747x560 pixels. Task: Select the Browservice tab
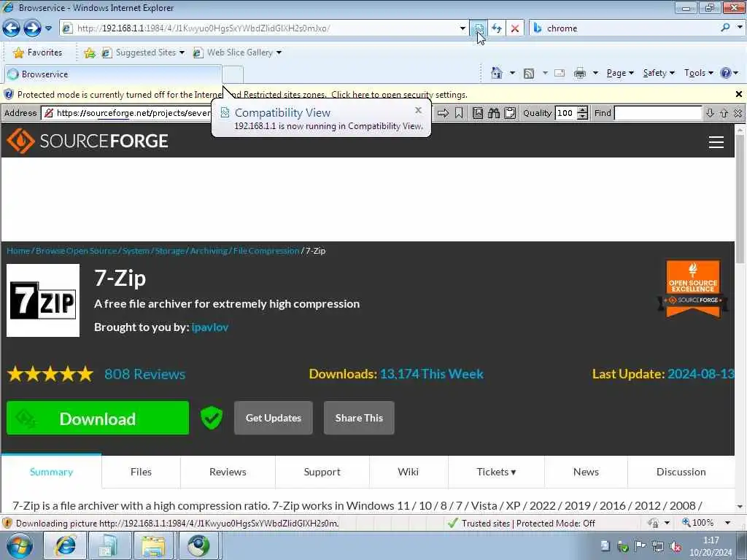(113, 74)
